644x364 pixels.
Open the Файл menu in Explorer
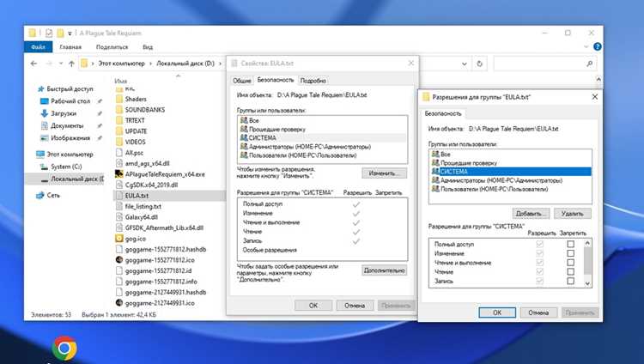(38, 47)
